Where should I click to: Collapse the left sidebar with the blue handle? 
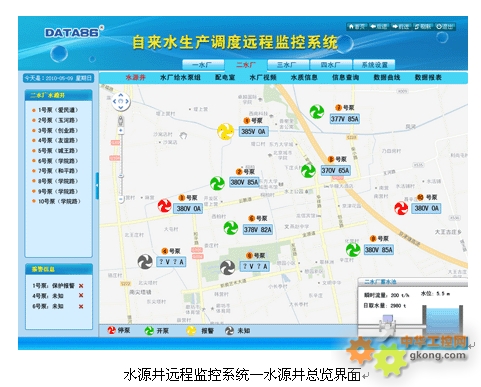[97, 185]
